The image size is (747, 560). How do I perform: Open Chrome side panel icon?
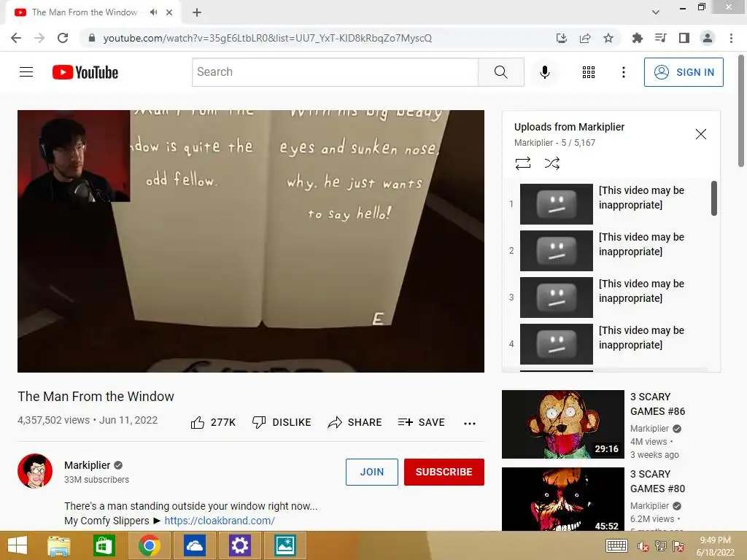684,38
